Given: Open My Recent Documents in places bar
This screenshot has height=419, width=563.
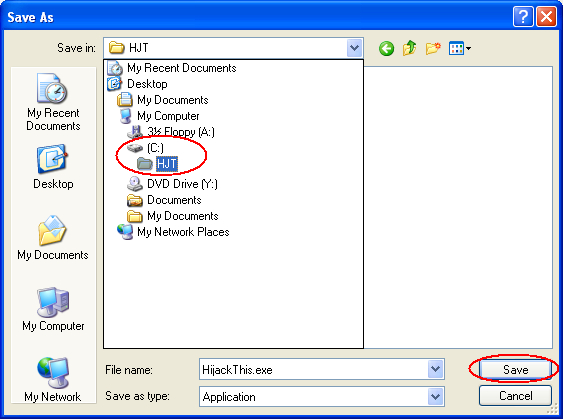Looking at the screenshot, I should point(53,102).
